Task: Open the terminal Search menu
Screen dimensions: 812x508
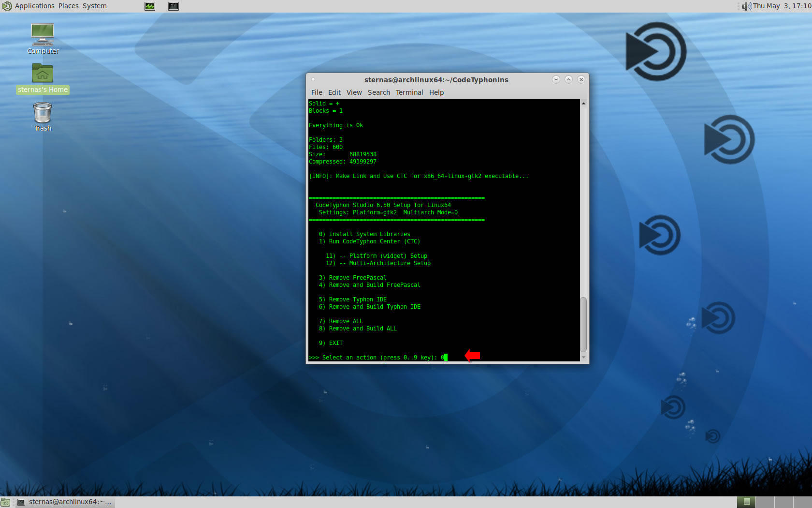Action: [379, 92]
